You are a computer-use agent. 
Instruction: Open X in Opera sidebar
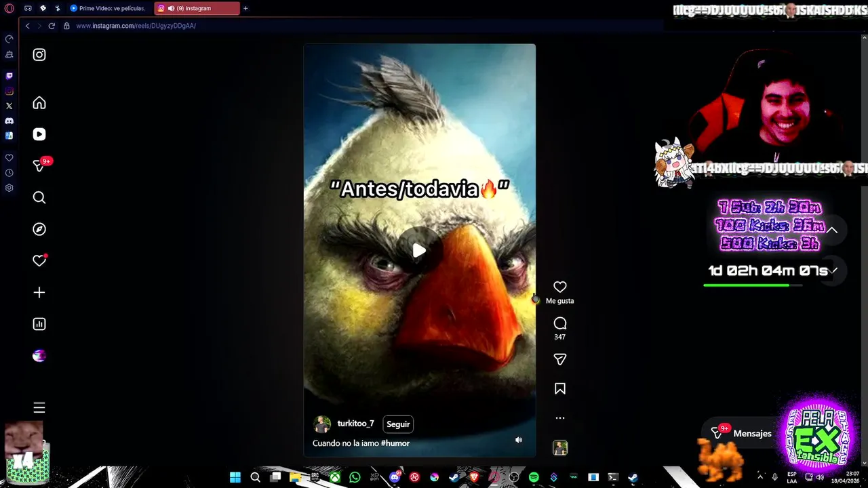pyautogui.click(x=9, y=106)
